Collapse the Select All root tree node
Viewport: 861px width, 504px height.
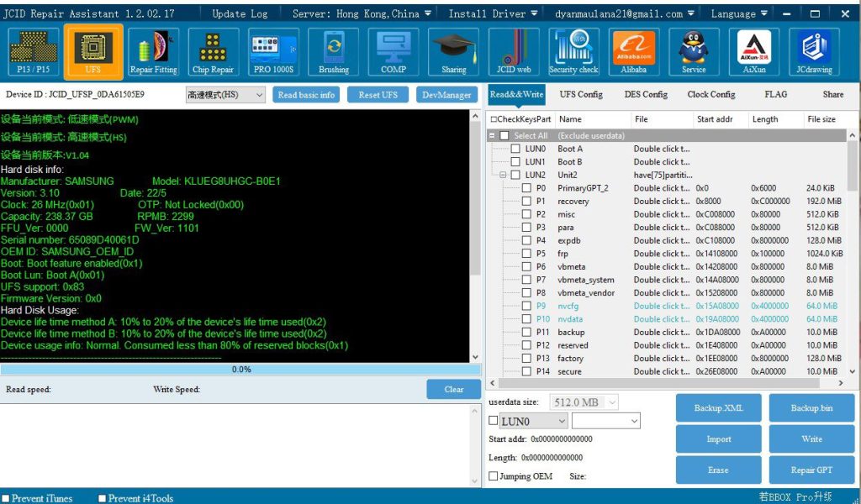492,135
